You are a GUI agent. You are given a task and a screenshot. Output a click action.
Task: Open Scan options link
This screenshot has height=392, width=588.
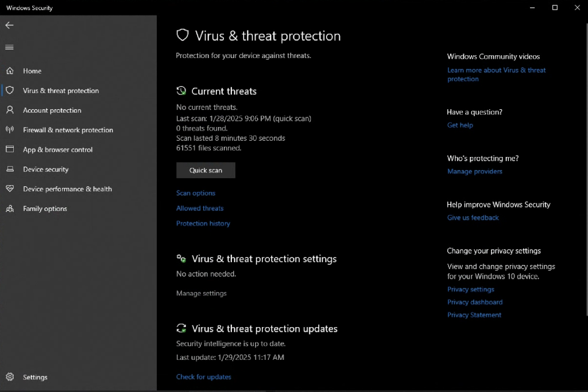pyautogui.click(x=196, y=193)
